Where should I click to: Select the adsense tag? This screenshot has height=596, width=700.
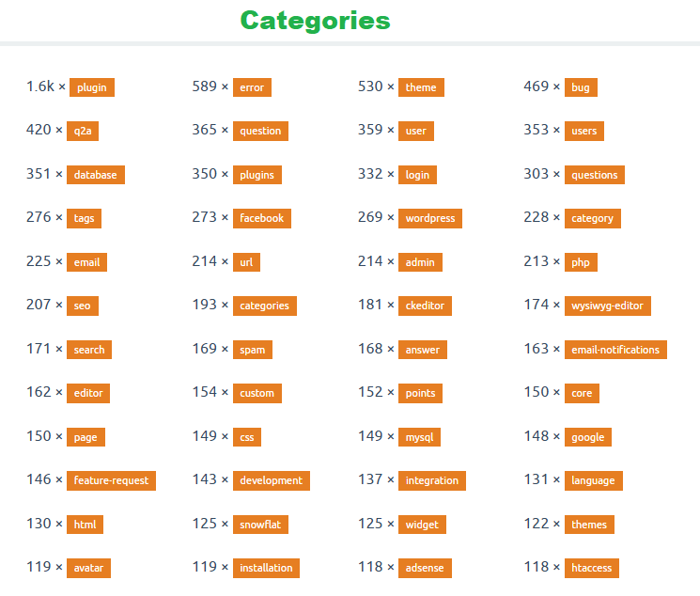(425, 568)
